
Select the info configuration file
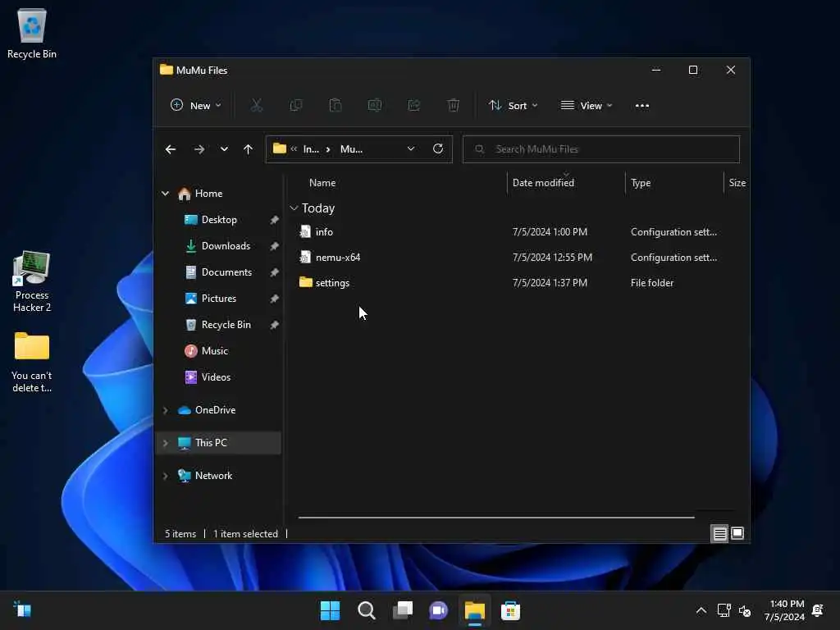coord(323,232)
